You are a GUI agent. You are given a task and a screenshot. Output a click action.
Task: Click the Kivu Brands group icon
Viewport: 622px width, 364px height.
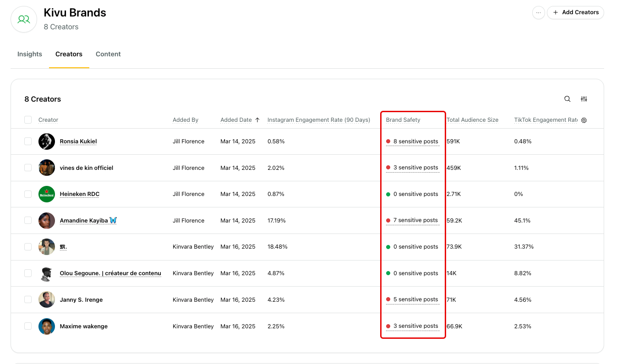24,19
